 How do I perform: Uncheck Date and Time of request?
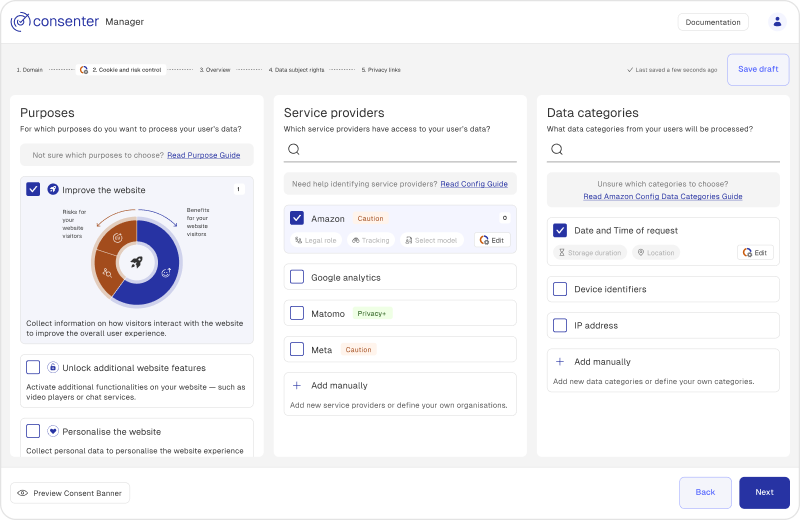(x=560, y=230)
